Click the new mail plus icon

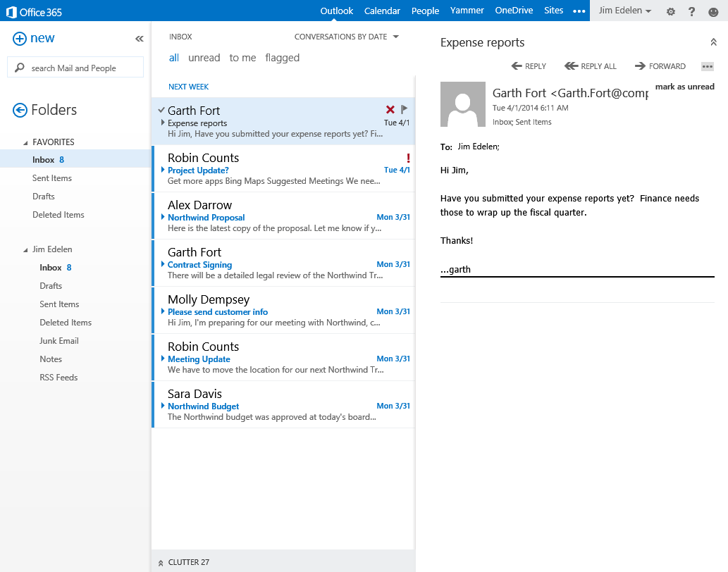[20, 39]
